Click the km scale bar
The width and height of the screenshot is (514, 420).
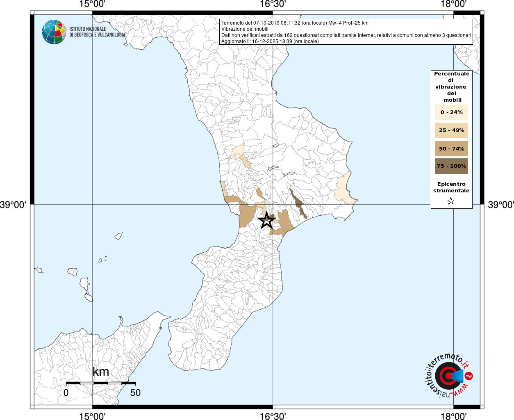pyautogui.click(x=101, y=383)
